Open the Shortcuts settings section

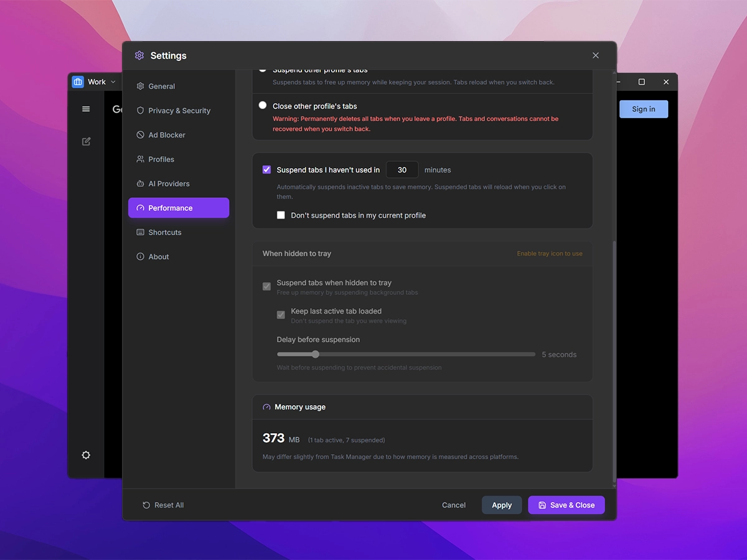[164, 232]
